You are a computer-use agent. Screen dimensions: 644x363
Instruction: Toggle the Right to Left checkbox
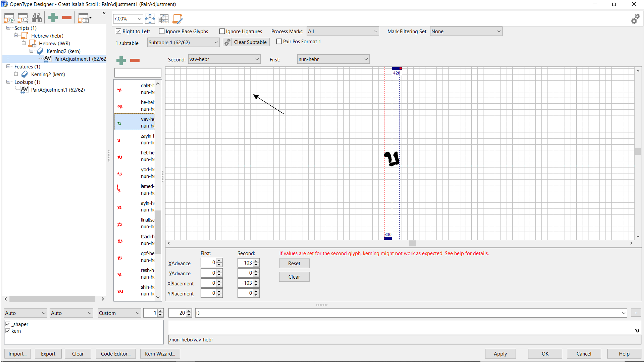[x=118, y=31]
